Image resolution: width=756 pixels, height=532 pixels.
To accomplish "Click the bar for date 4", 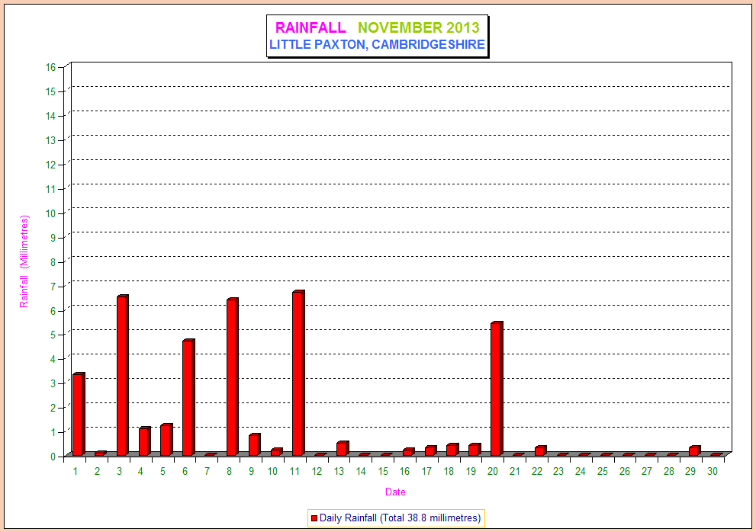I will click(x=145, y=441).
